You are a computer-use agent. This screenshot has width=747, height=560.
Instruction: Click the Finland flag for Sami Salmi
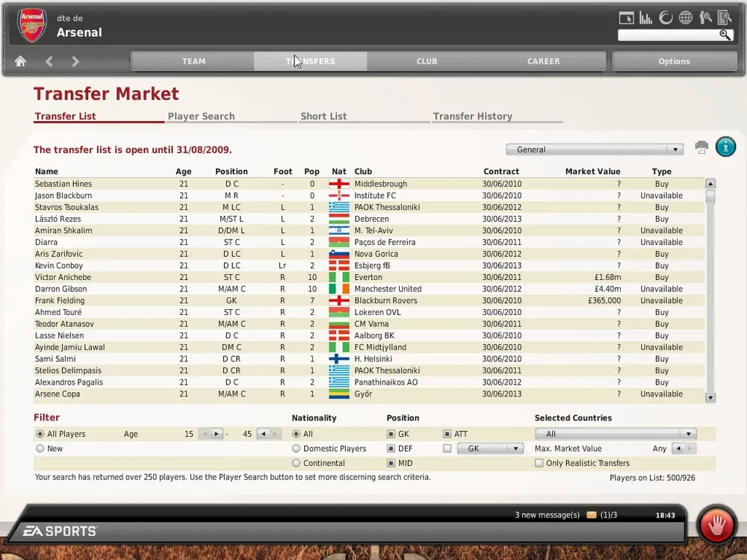pos(338,359)
